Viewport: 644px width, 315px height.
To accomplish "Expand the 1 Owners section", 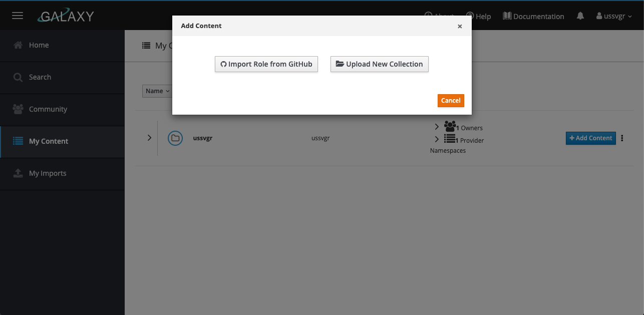I will pyautogui.click(x=437, y=127).
